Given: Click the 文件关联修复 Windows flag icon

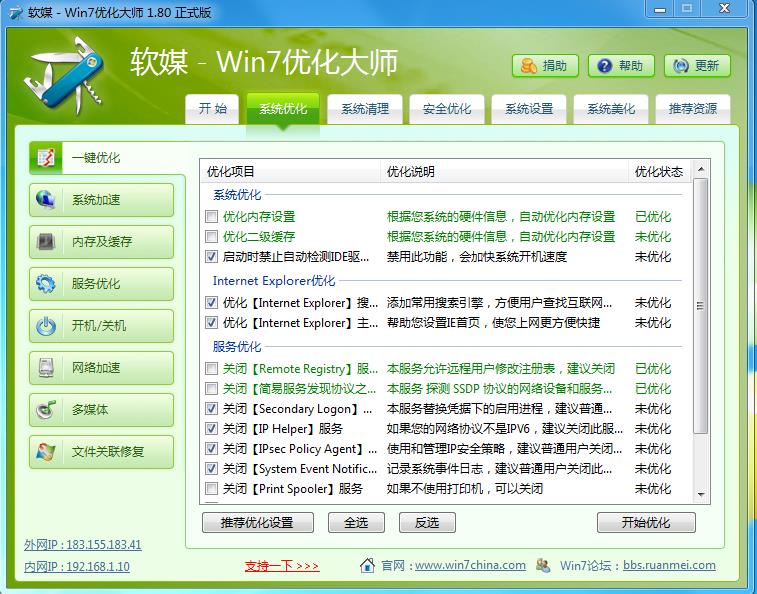Looking at the screenshot, I should point(46,452).
